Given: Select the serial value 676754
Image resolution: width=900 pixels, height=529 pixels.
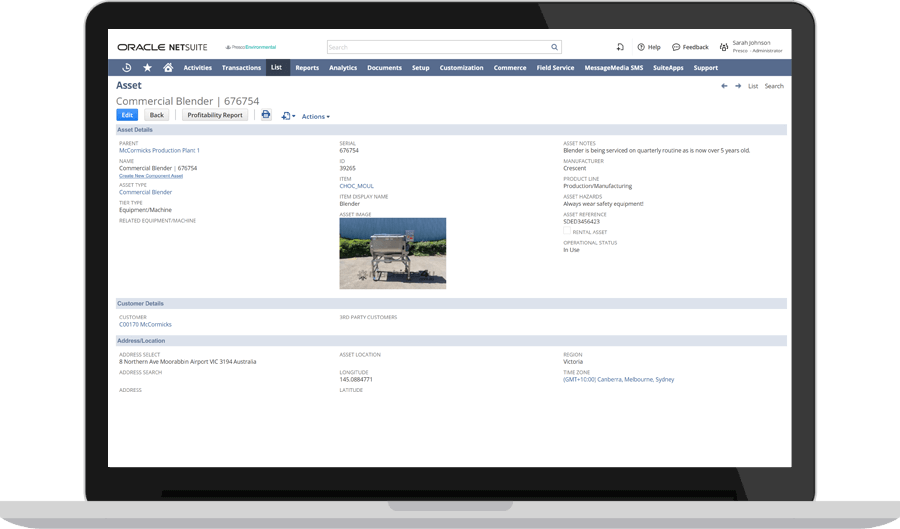Looking at the screenshot, I should coord(349,150).
